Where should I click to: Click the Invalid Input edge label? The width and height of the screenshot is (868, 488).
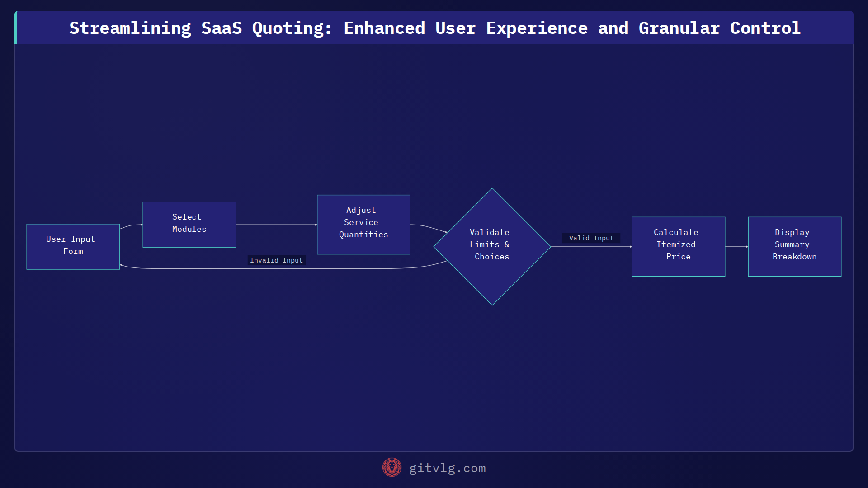[276, 260]
